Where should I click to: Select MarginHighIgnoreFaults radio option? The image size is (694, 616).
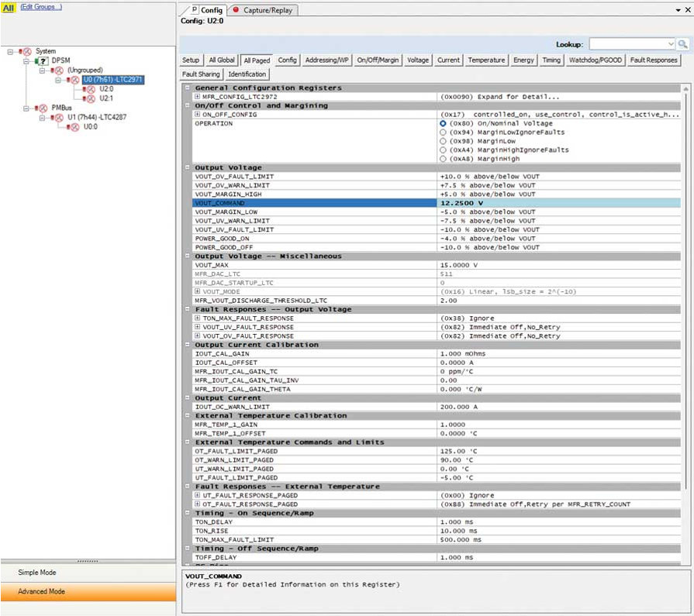click(443, 150)
